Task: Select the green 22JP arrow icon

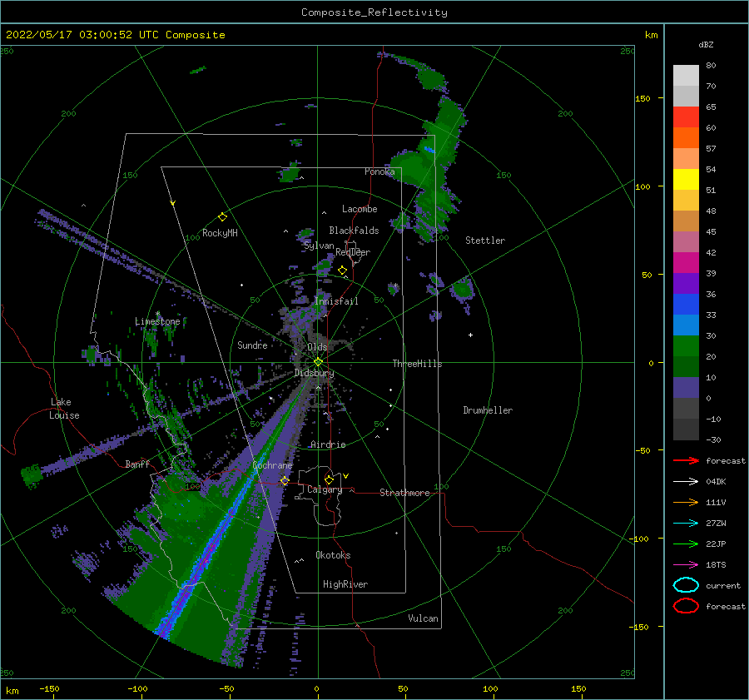Action: (x=686, y=544)
